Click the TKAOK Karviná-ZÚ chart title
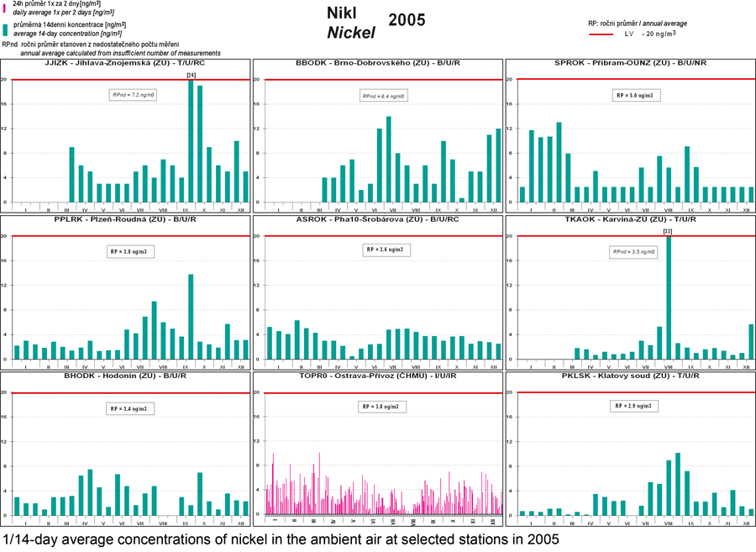This screenshot has height=552, width=756. tap(629, 220)
